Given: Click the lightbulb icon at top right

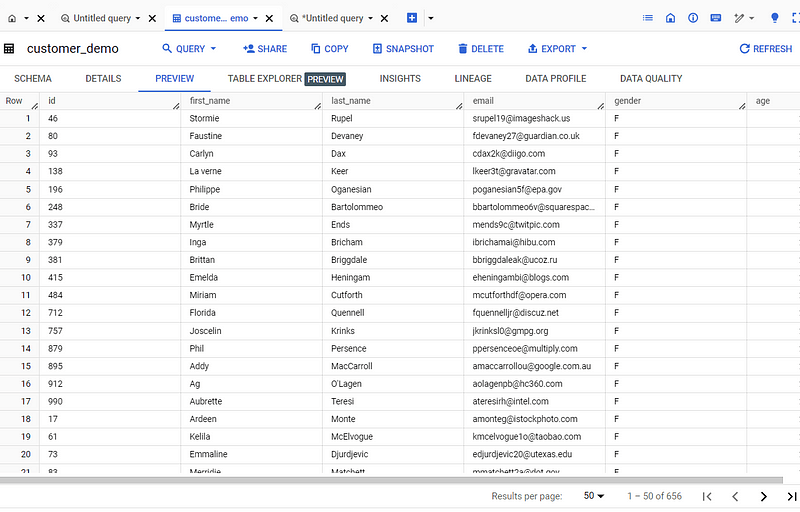Looking at the screenshot, I should point(775,18).
